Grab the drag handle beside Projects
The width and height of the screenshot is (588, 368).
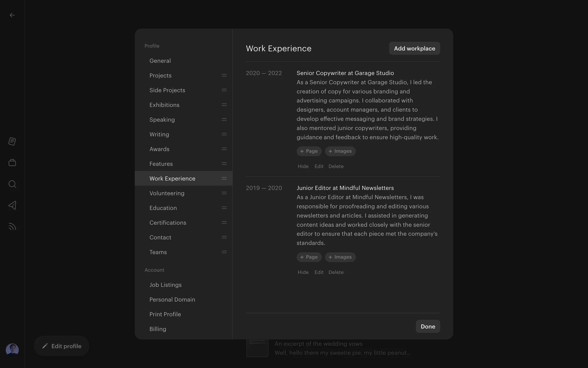tap(224, 75)
